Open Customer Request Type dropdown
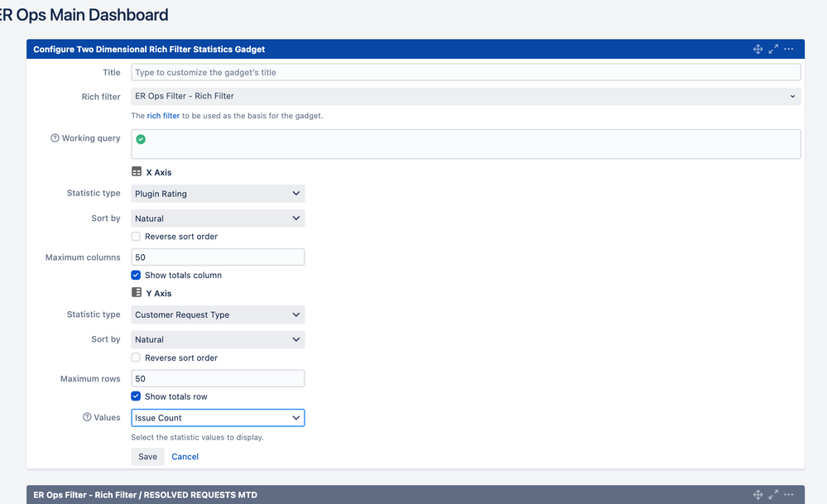The width and height of the screenshot is (827, 504). pyautogui.click(x=218, y=315)
